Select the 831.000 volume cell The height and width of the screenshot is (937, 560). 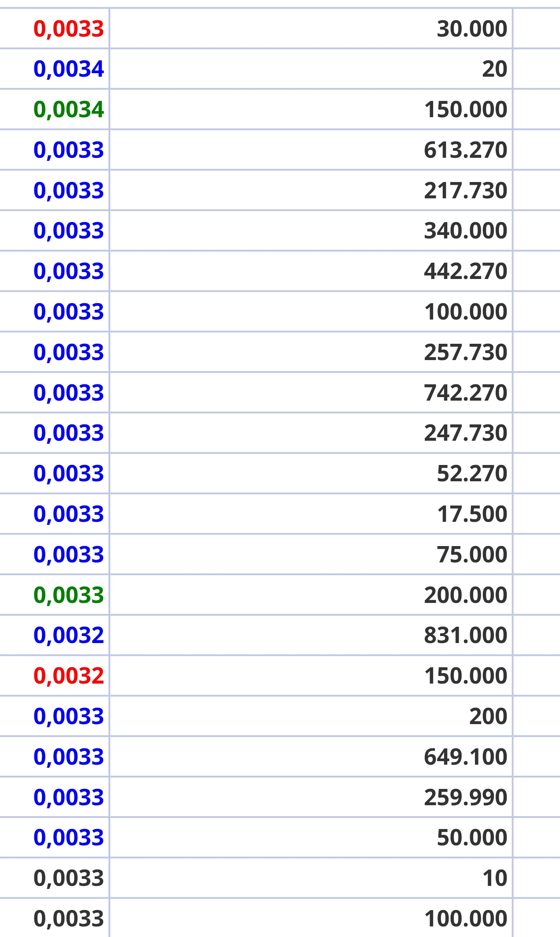(x=311, y=635)
